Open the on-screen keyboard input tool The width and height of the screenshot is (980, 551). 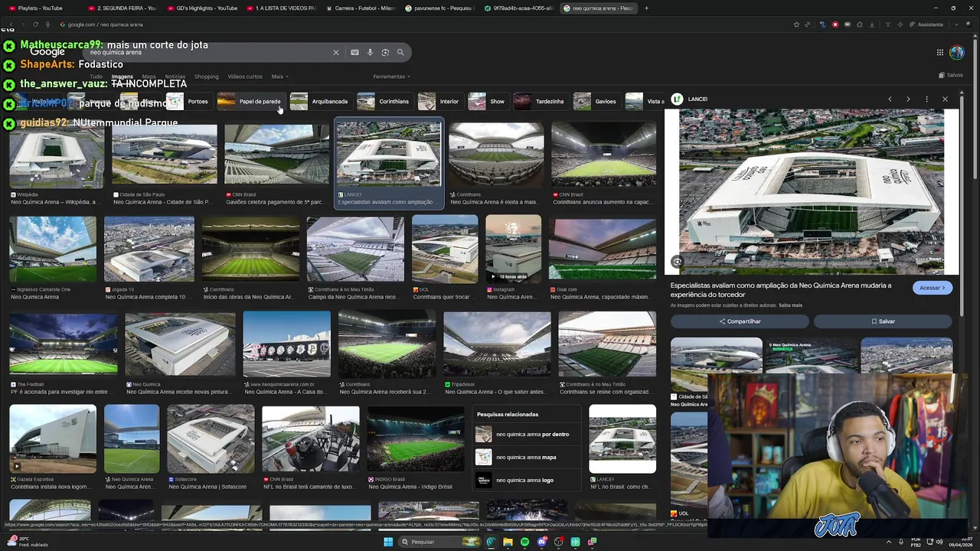(354, 52)
